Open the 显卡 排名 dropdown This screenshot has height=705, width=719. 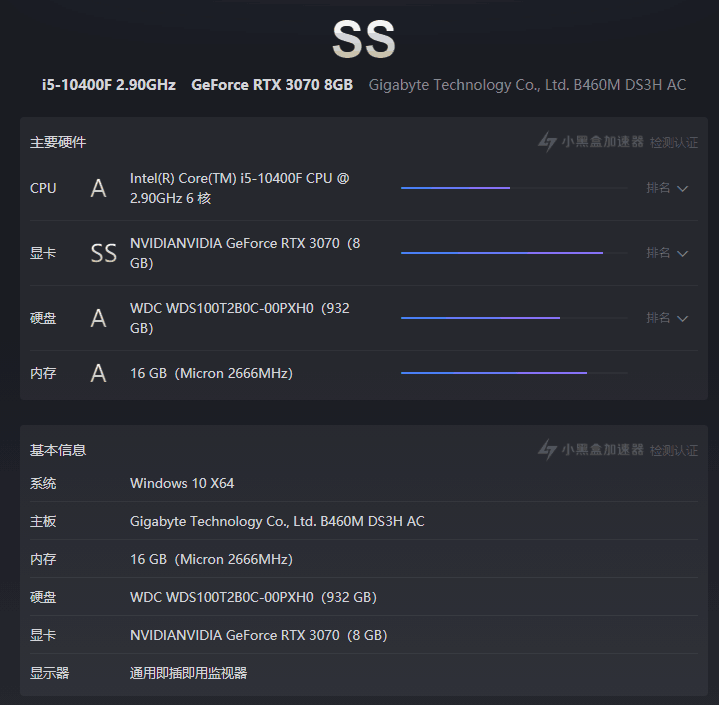point(667,253)
